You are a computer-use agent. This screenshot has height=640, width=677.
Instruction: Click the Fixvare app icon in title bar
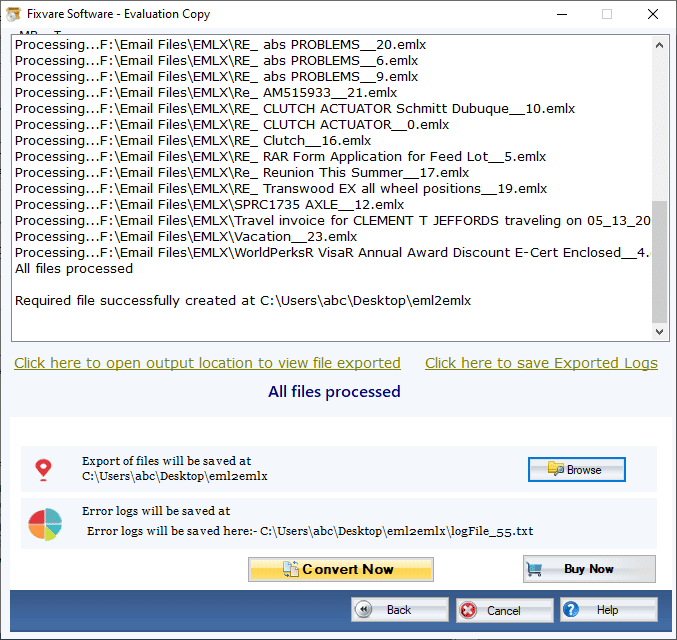tap(13, 14)
